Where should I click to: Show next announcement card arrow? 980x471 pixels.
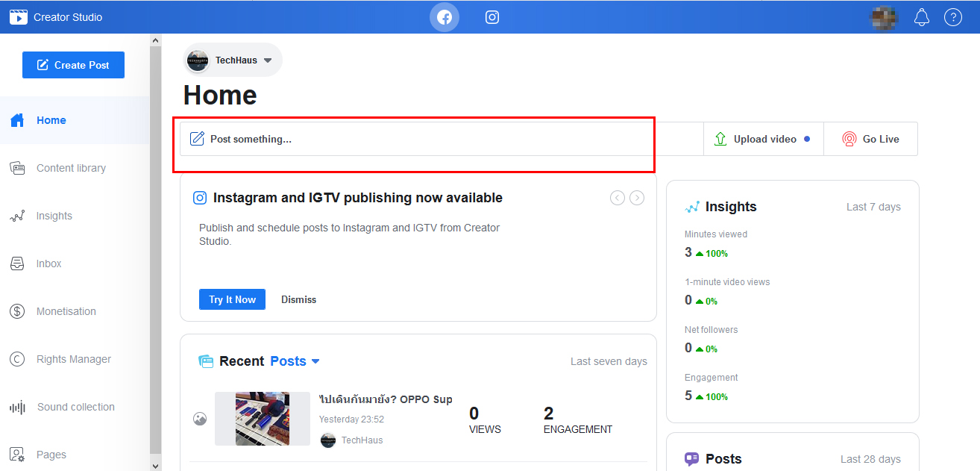[x=637, y=198]
